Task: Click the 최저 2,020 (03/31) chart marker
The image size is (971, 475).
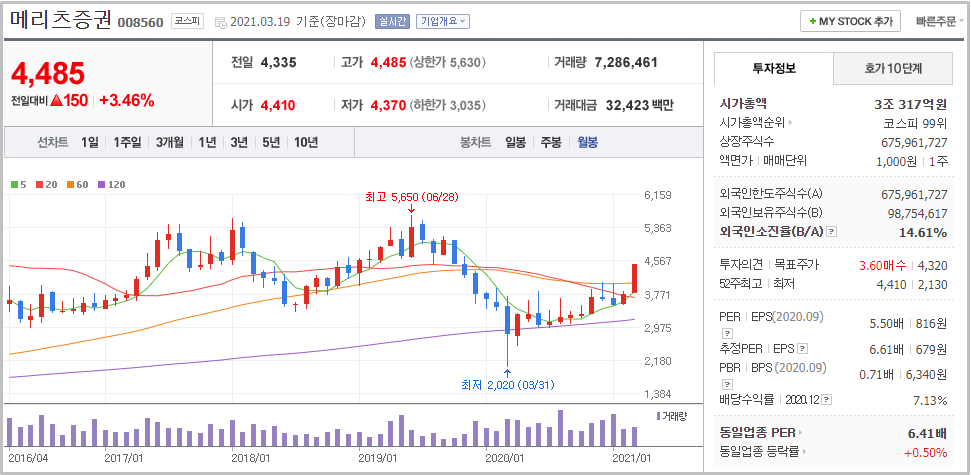Action: click(x=508, y=385)
